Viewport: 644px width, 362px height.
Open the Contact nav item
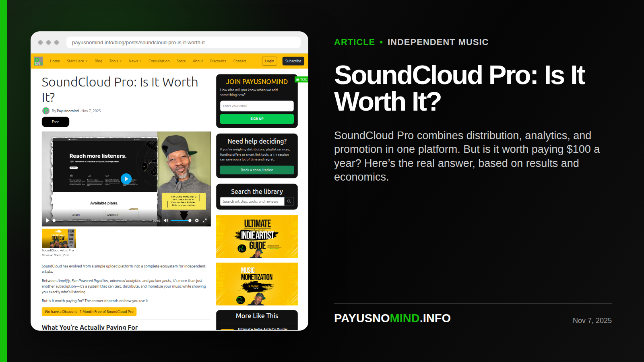tap(239, 61)
